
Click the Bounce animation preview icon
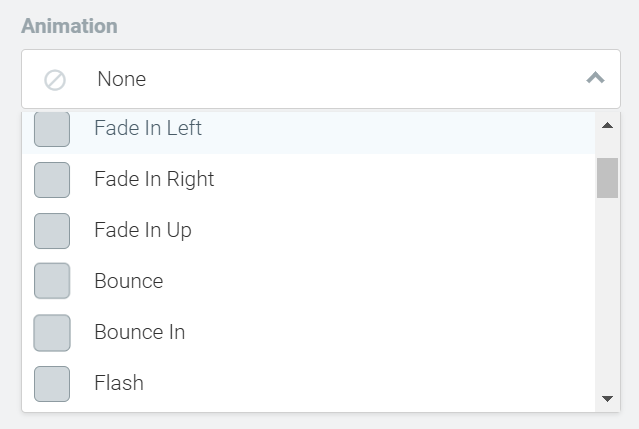point(52,281)
